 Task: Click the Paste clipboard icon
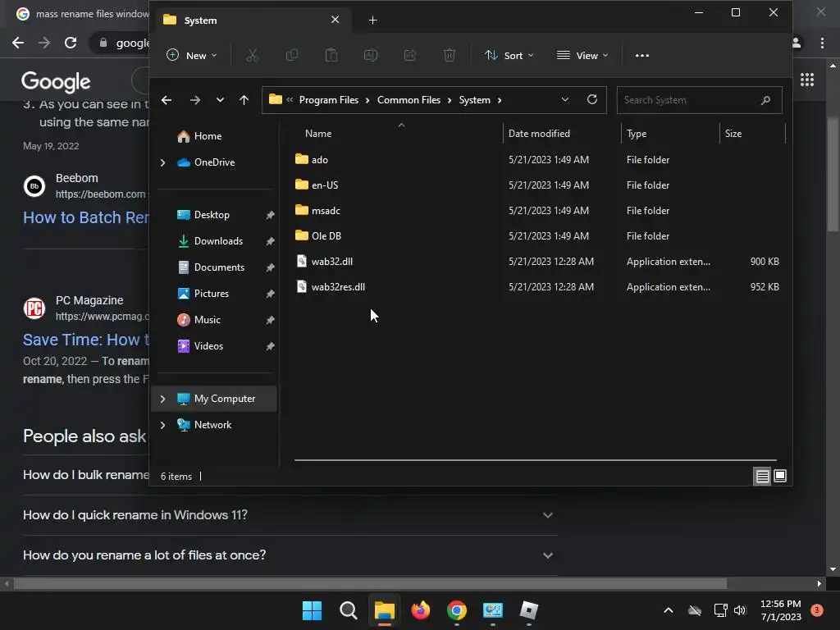point(331,55)
